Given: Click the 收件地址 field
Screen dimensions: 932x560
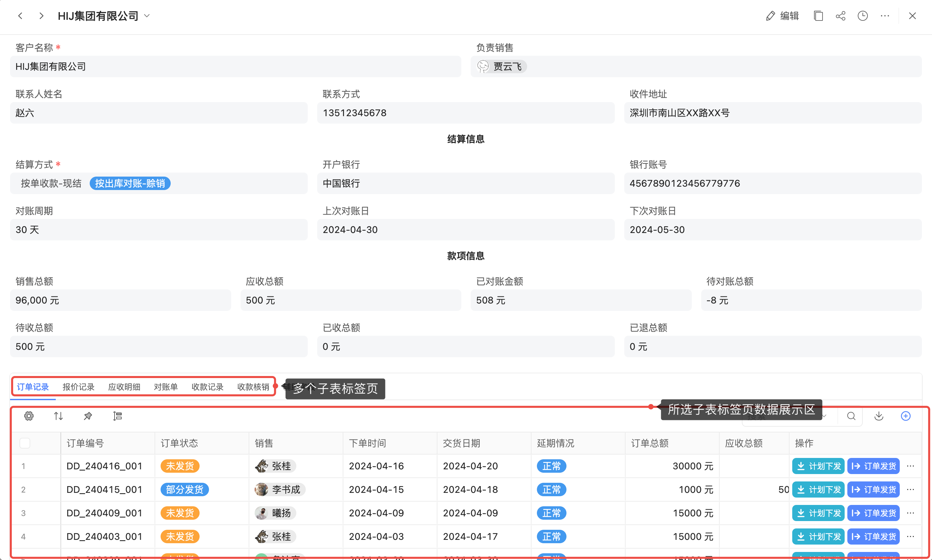Looking at the screenshot, I should coord(773,113).
